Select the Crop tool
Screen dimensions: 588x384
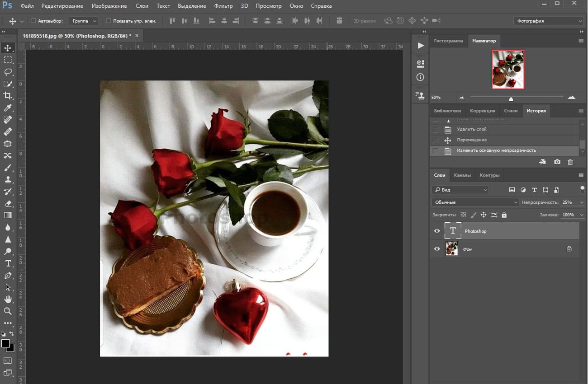click(8, 95)
